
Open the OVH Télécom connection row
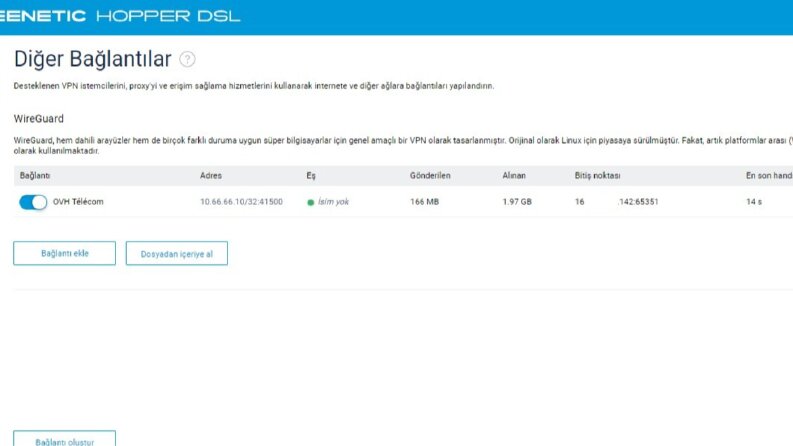403,202
